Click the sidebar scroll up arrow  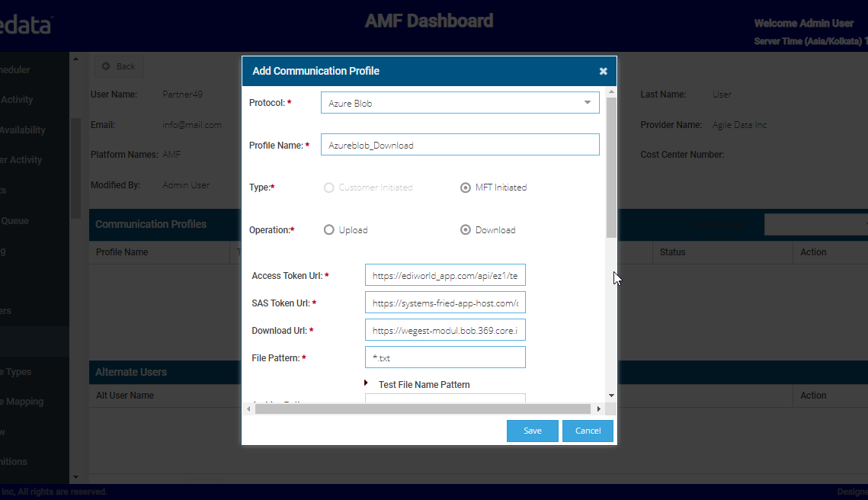click(75, 59)
